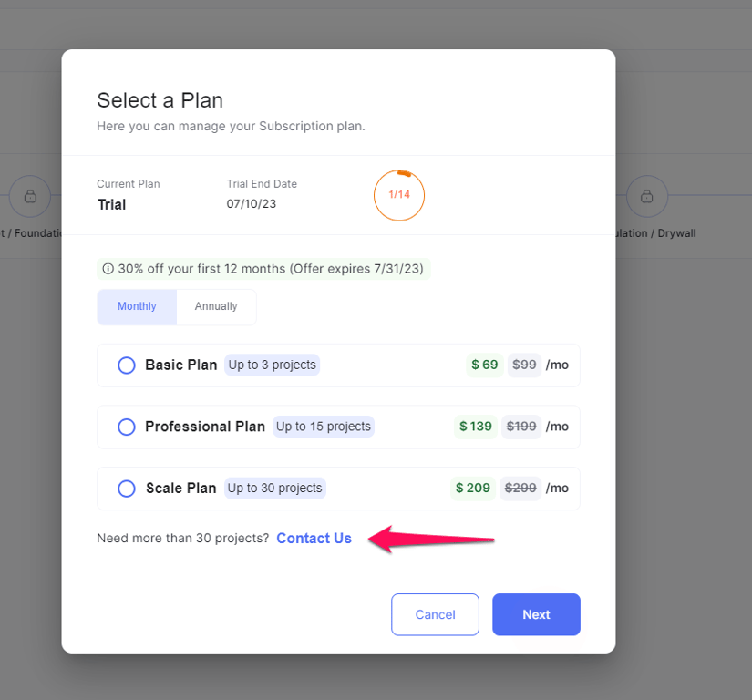Select the Basic Plan radio button
The height and width of the screenshot is (700, 752).
(x=127, y=365)
